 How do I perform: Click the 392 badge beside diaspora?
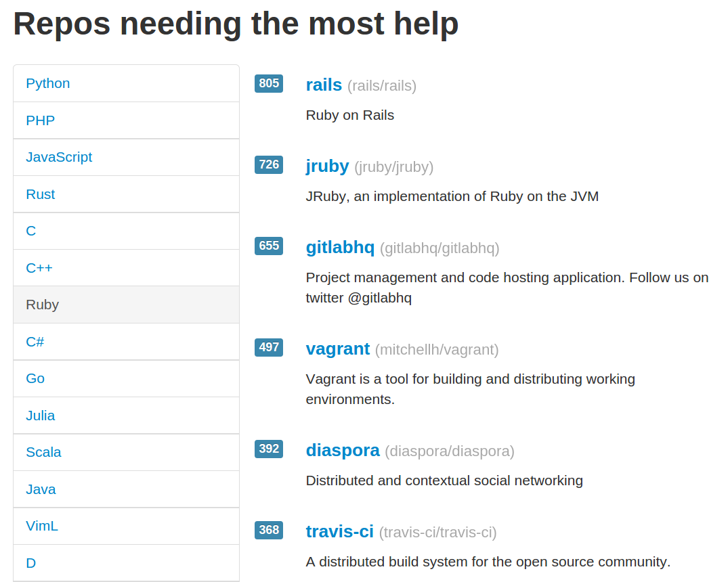click(x=269, y=449)
